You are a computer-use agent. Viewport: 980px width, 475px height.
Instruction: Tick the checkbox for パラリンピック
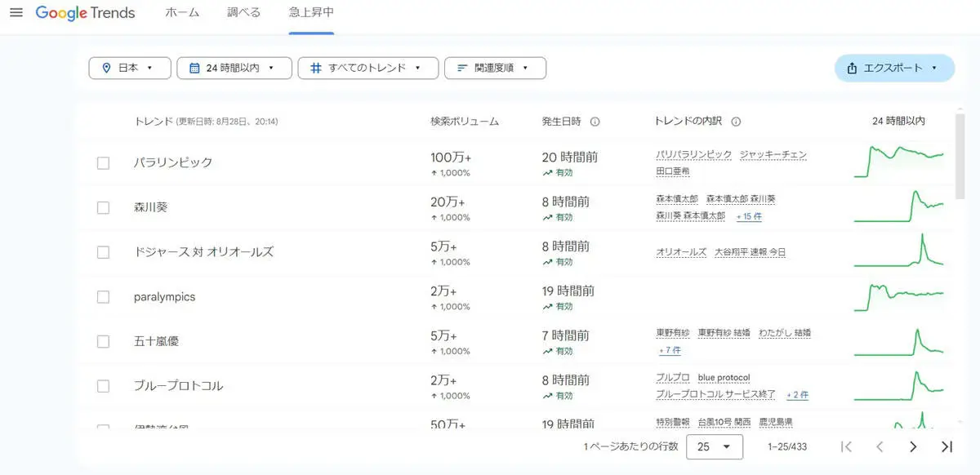(x=103, y=163)
